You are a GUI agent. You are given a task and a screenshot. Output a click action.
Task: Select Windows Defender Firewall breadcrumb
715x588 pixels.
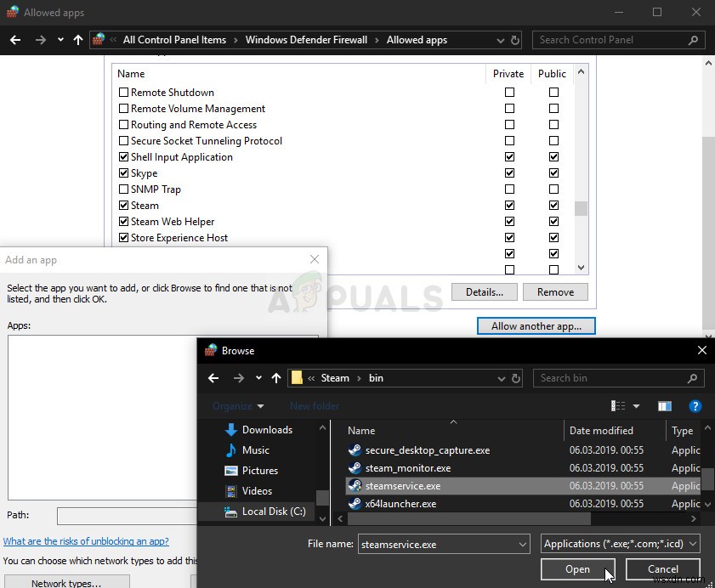306,40
